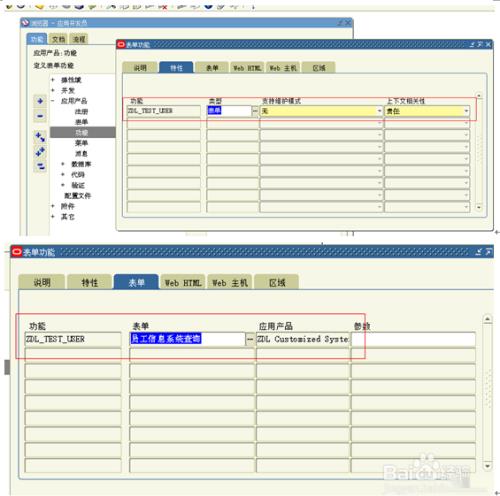This screenshot has width=500, height=496.
Task: Collapse the 应用产品 tree node
Action: [53, 101]
